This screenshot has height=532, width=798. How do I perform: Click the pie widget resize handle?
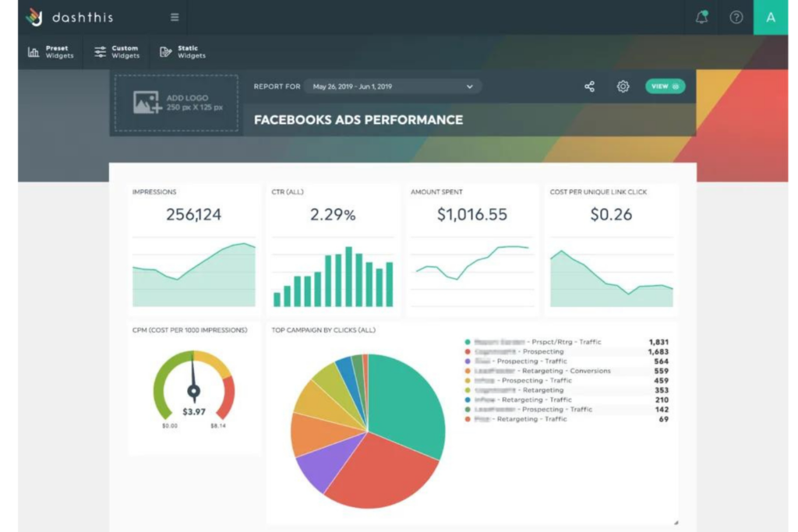pyautogui.click(x=676, y=523)
